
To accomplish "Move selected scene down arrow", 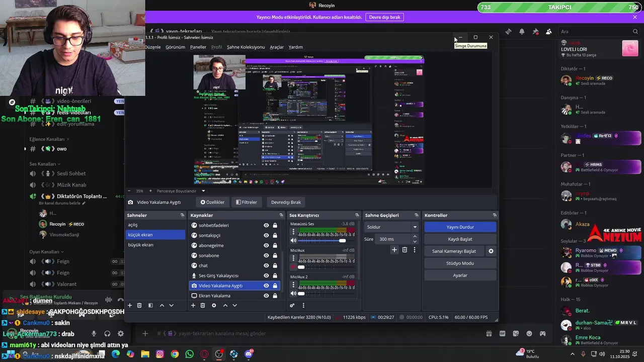I will click(171, 305).
